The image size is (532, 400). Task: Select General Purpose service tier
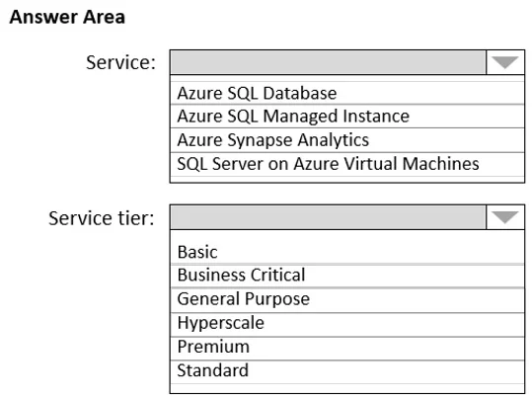coord(347,300)
